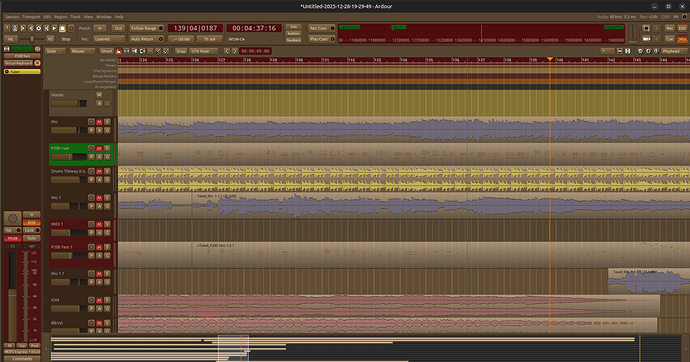Open the Int. sync source dropdown
This screenshot has width=690, height=362.
[11, 39]
